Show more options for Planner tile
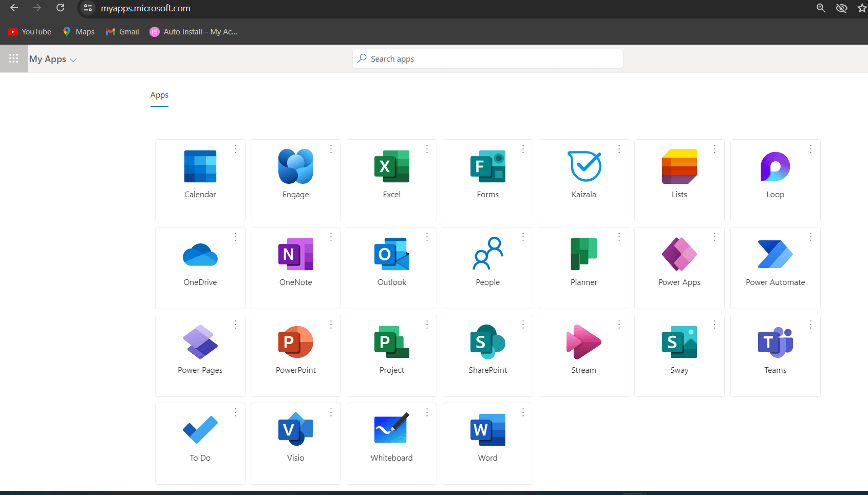Image resolution: width=868 pixels, height=495 pixels. 619,237
